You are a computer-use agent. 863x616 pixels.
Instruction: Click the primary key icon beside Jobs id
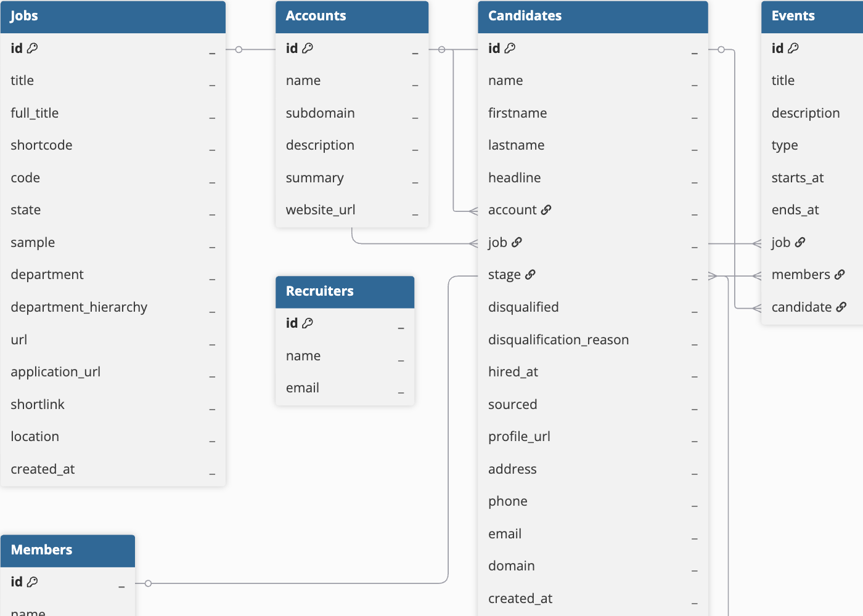point(33,47)
